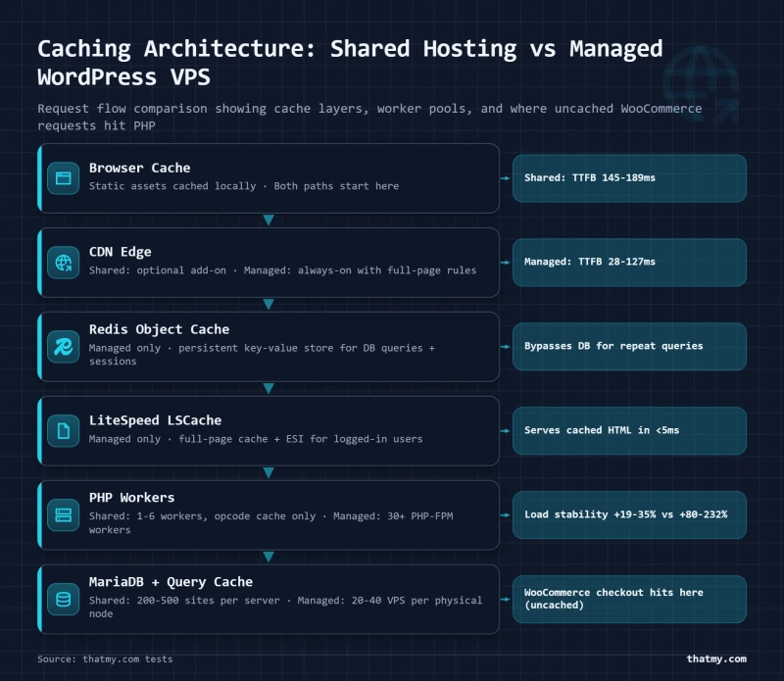Click 'Static assets cached locally' description
This screenshot has width=784, height=681.
(x=172, y=186)
